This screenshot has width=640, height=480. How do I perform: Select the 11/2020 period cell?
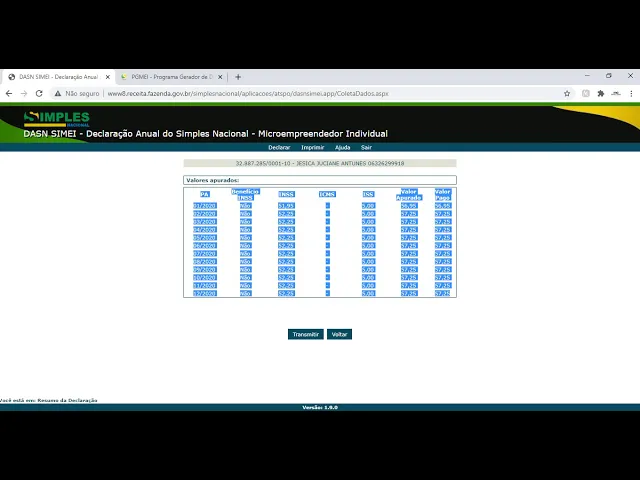(x=204, y=285)
